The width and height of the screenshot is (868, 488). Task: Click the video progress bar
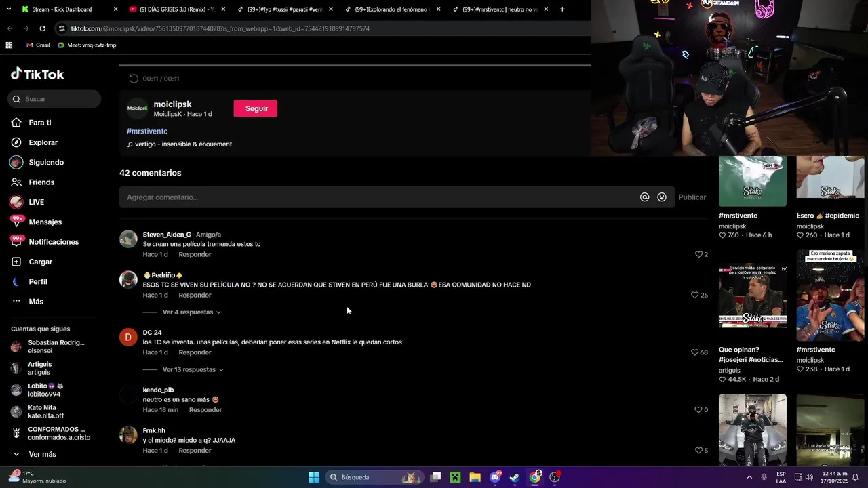click(x=355, y=66)
